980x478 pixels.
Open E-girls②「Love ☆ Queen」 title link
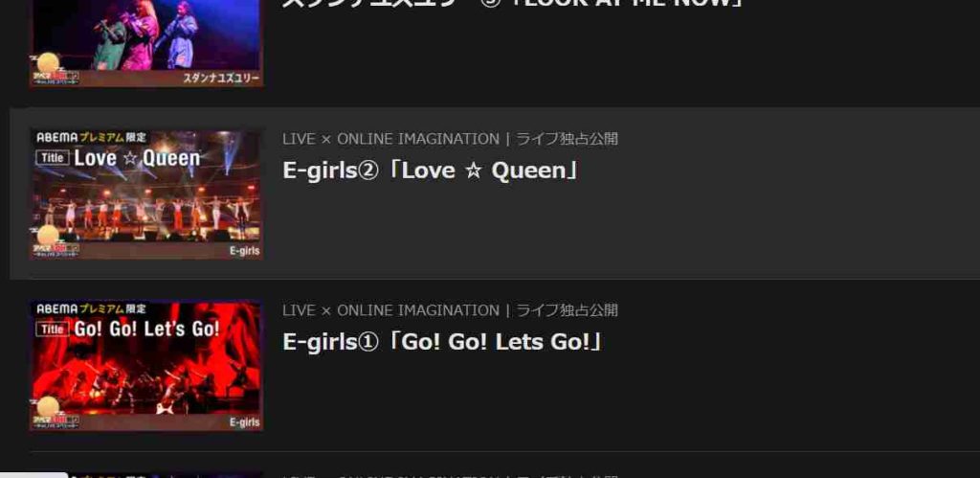click(x=432, y=171)
